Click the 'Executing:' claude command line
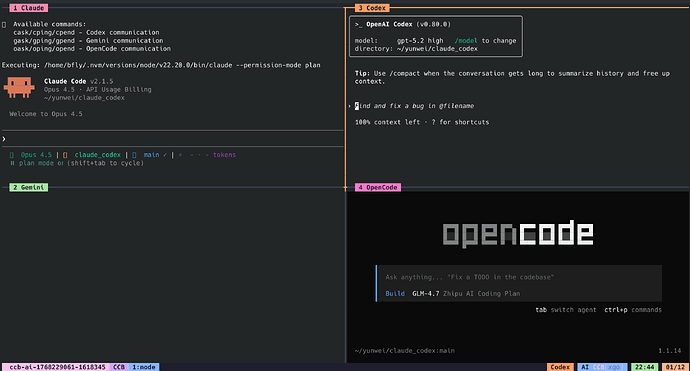The height and width of the screenshot is (371, 690). [161, 65]
